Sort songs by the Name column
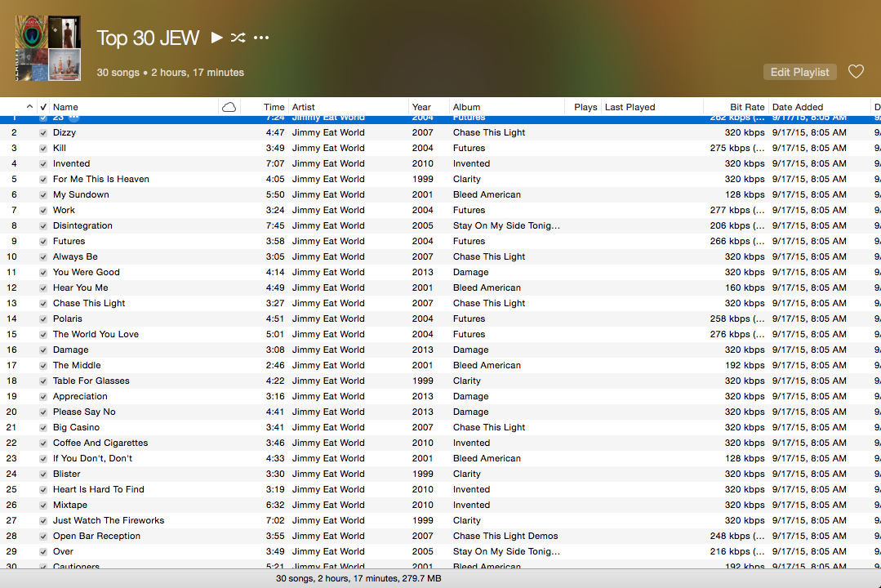 pyautogui.click(x=66, y=107)
